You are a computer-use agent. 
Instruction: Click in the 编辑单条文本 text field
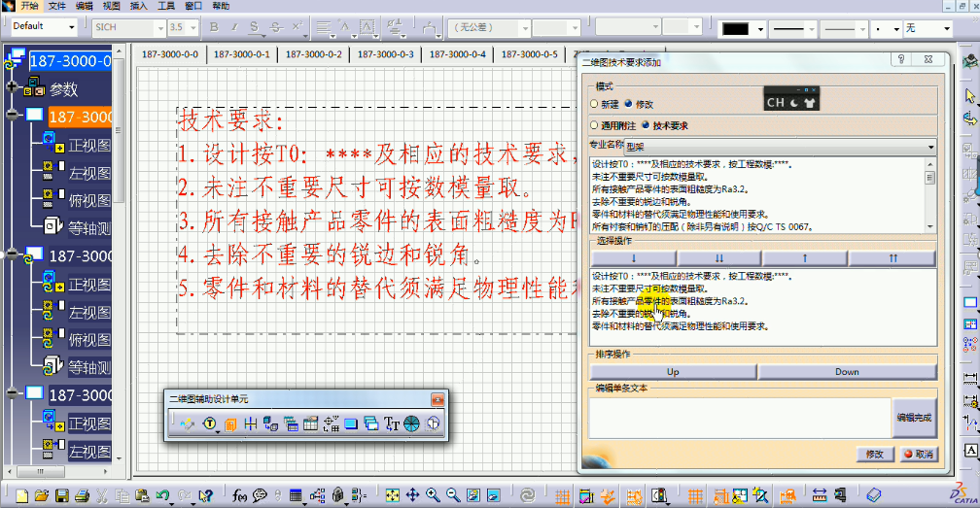(x=739, y=418)
